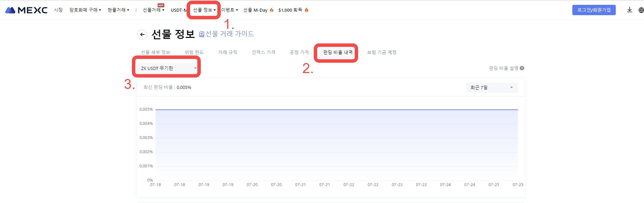Click the 로그인/회원가입 button
This screenshot has height=203, width=644.
coord(594,10)
